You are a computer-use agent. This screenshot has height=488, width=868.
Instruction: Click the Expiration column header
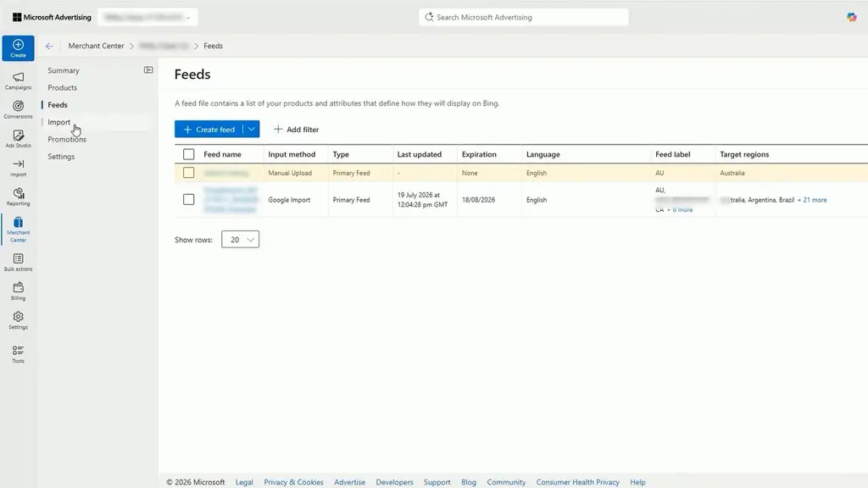click(479, 154)
